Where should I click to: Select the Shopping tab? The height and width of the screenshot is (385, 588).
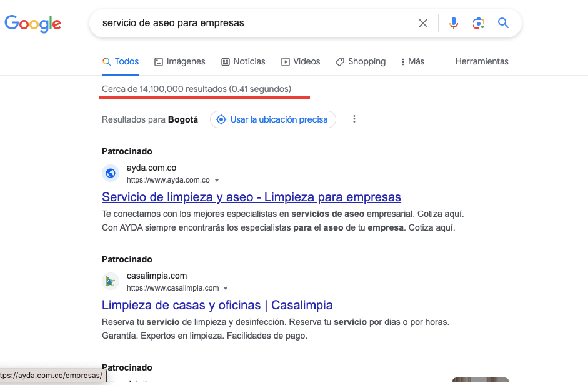[x=361, y=61]
